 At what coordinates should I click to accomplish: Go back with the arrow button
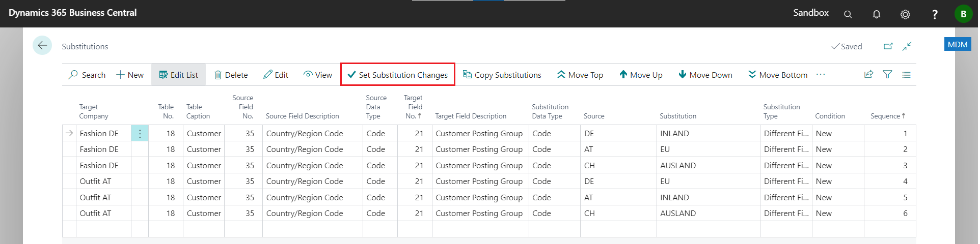pyautogui.click(x=42, y=45)
